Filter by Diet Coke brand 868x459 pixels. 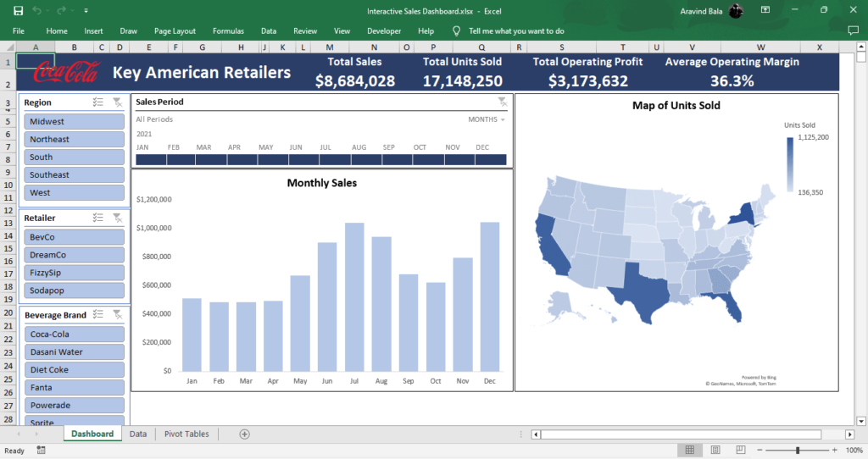point(75,369)
